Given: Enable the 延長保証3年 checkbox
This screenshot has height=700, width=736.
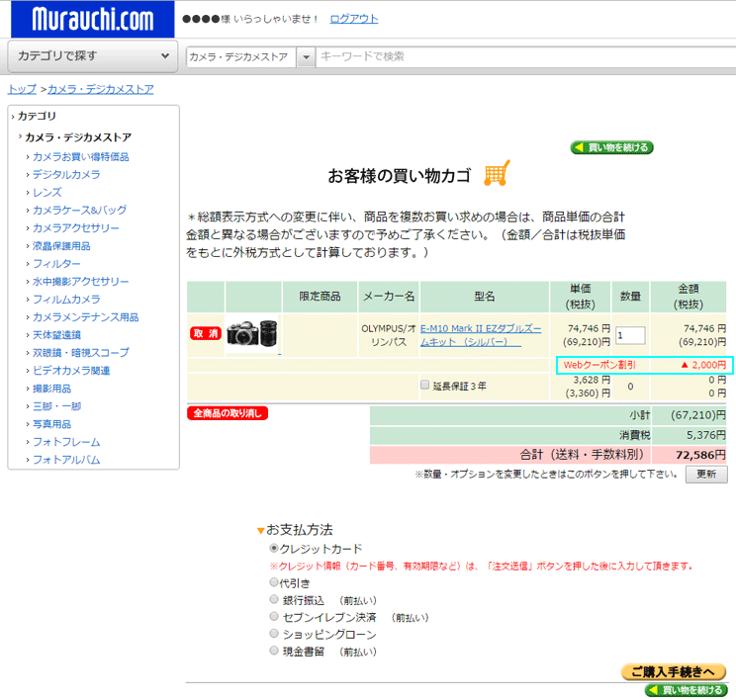Looking at the screenshot, I should point(424,386).
